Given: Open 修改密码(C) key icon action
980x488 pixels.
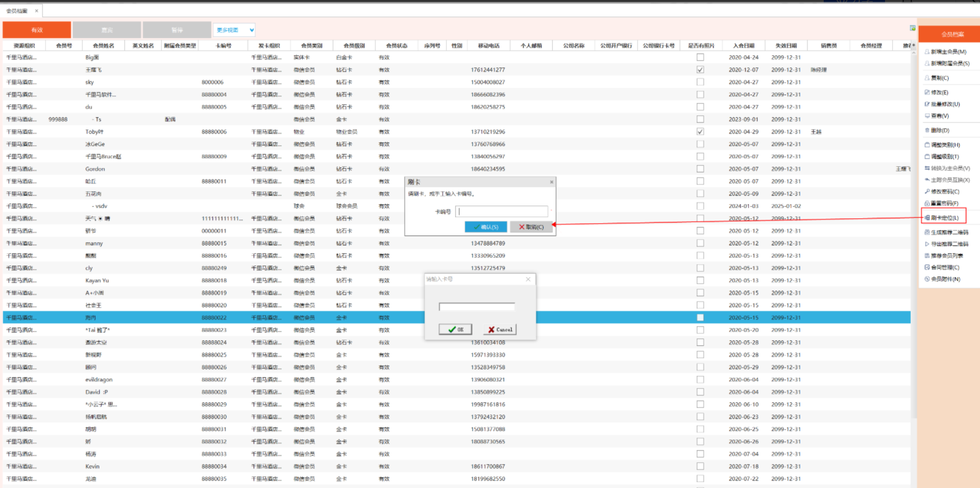Looking at the screenshot, I should 927,192.
